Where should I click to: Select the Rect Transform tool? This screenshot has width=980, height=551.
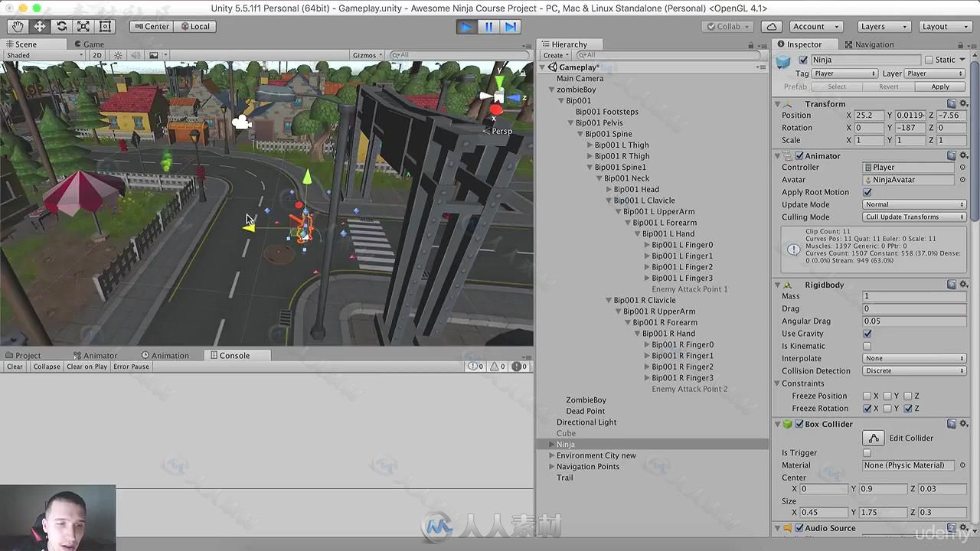pyautogui.click(x=106, y=26)
